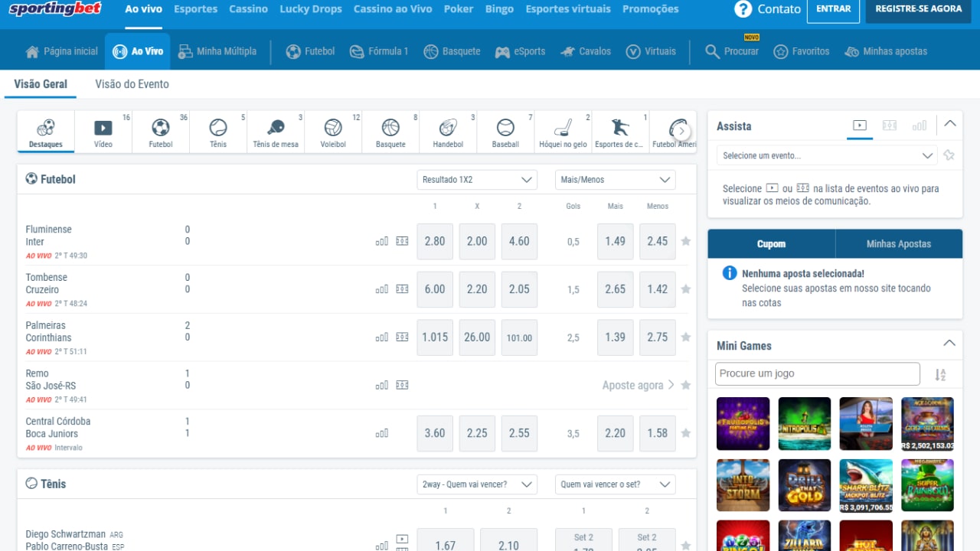The image size is (980, 551).
Task: Bet on Boca Juniors win at 2.55
Action: point(519,433)
